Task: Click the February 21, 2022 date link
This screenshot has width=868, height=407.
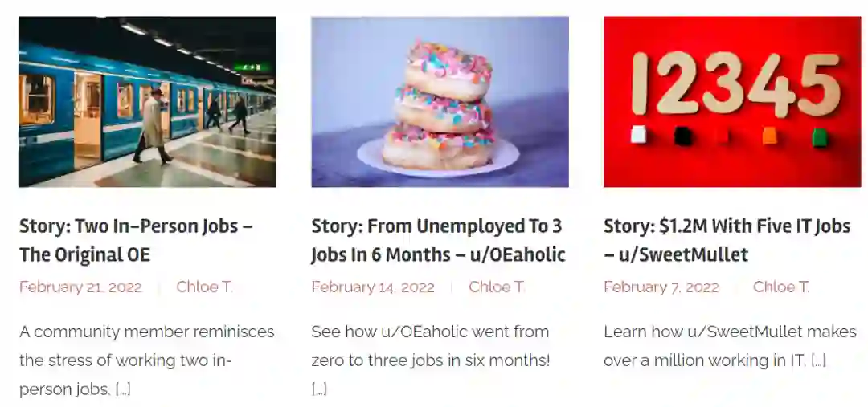Action: pyautogui.click(x=80, y=287)
